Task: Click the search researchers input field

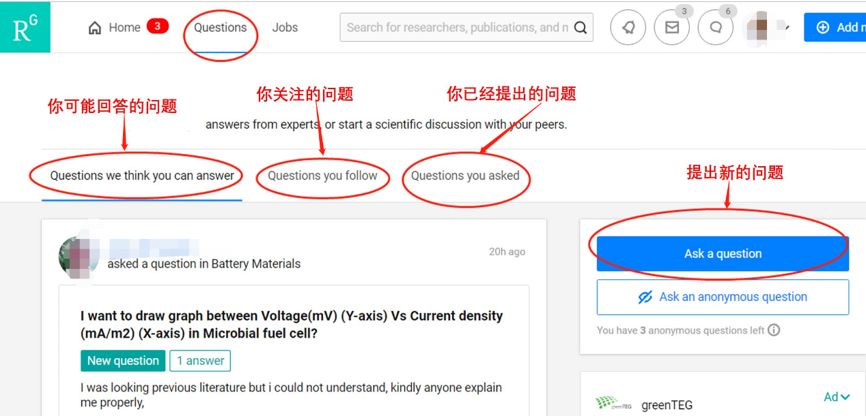Action: [457, 28]
